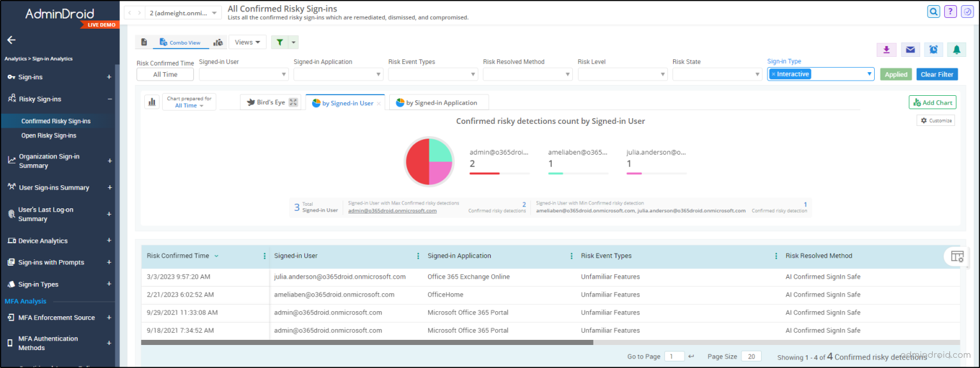Open Risk Event Types column menu dots
Screen dimensions: 980x368
coord(776,256)
